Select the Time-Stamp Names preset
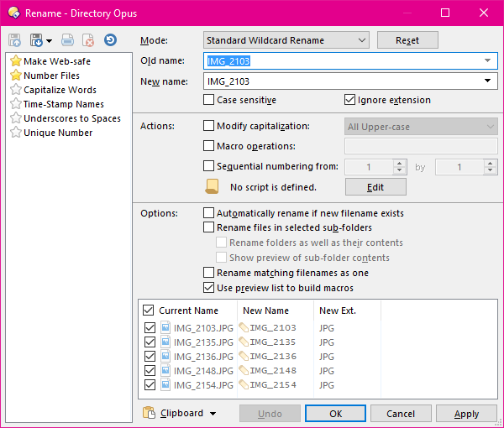This screenshot has height=428, width=504. (x=64, y=104)
